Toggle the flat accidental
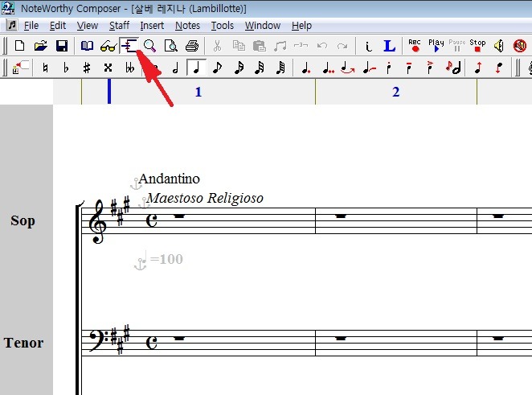 [66, 68]
